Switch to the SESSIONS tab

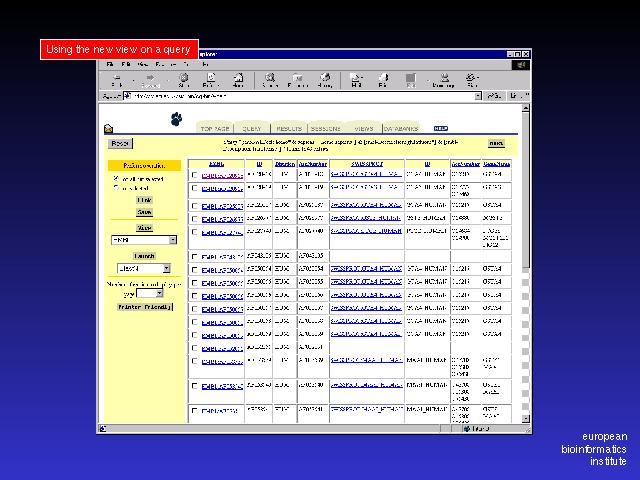pos(325,128)
